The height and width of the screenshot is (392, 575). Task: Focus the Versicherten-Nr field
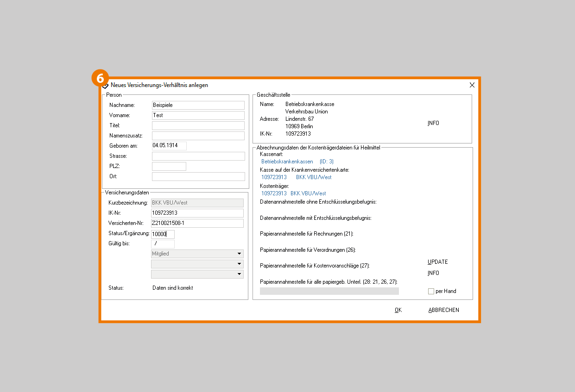tap(197, 224)
